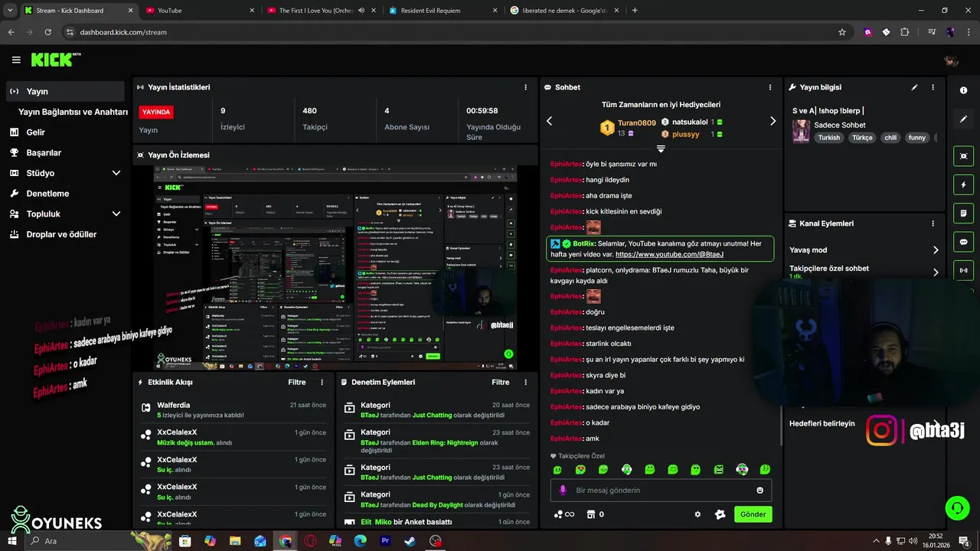The height and width of the screenshot is (551, 980).
Task: Click the stream preview thumbnail
Action: coord(335,268)
